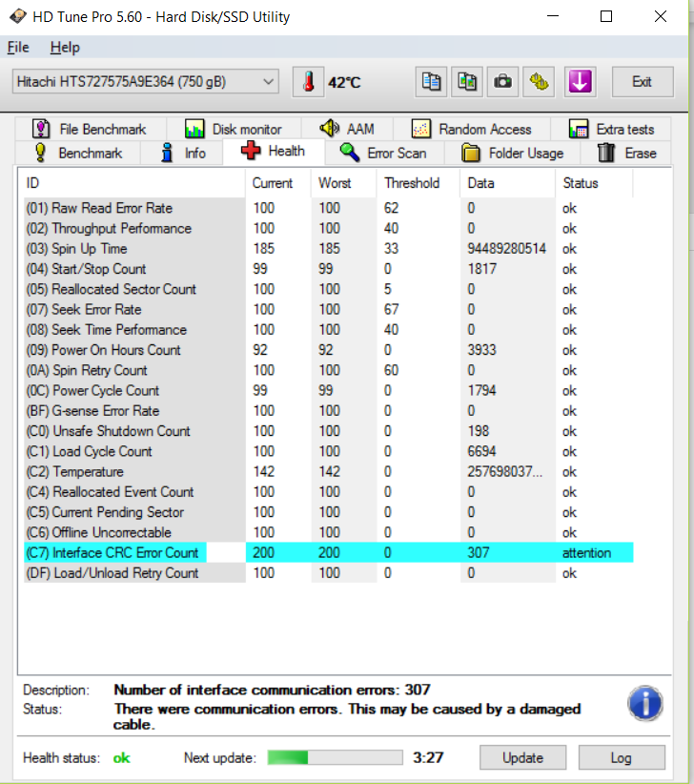
Task: Open the File menu
Action: point(18,48)
